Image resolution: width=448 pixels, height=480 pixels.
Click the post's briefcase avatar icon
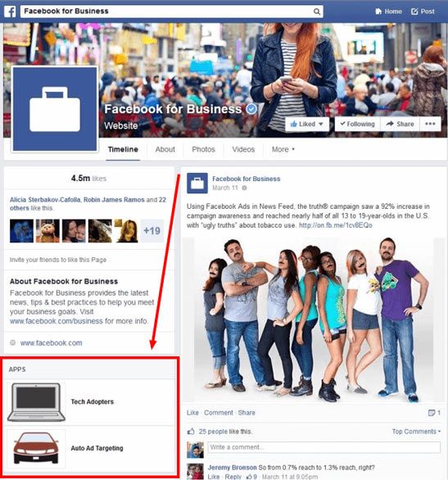(x=197, y=183)
